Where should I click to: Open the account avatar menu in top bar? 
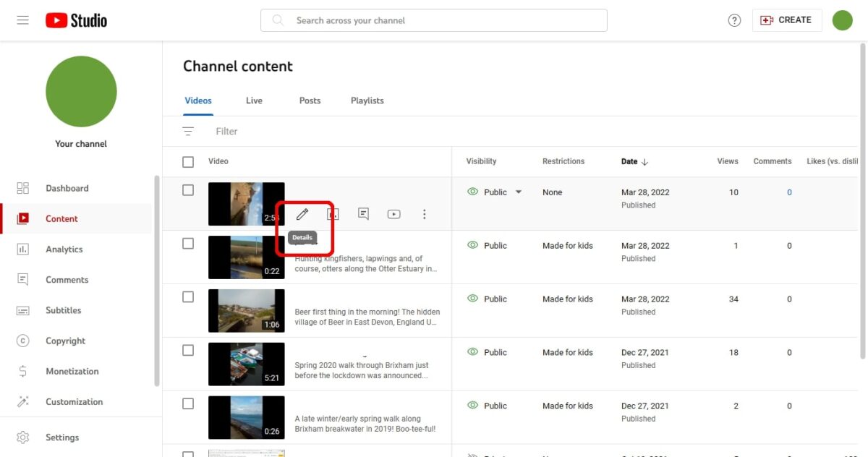tap(843, 20)
